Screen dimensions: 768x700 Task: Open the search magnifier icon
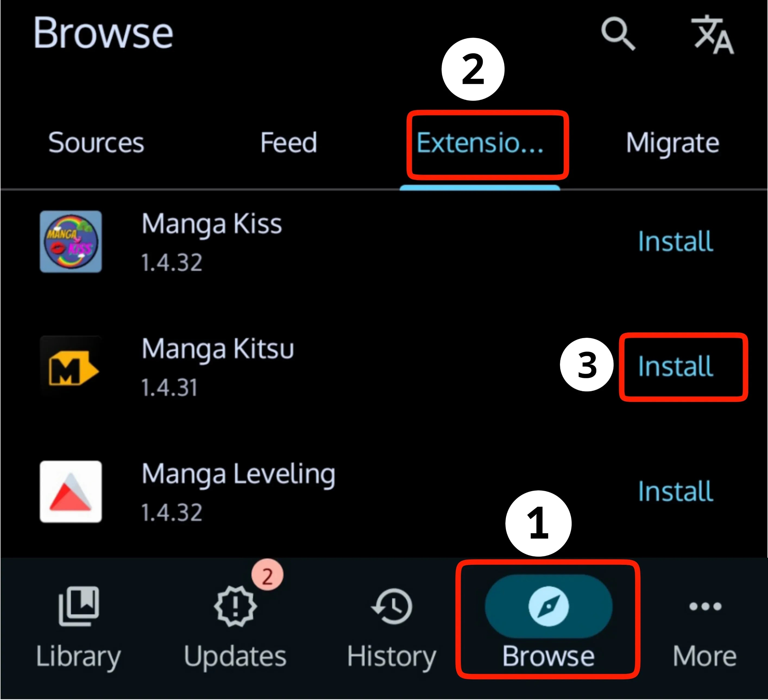coord(618,33)
